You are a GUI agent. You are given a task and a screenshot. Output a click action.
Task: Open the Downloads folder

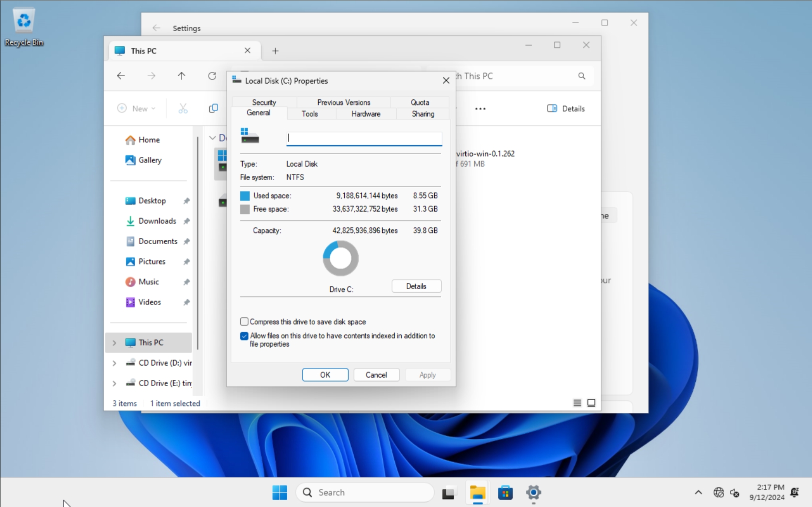pyautogui.click(x=157, y=221)
